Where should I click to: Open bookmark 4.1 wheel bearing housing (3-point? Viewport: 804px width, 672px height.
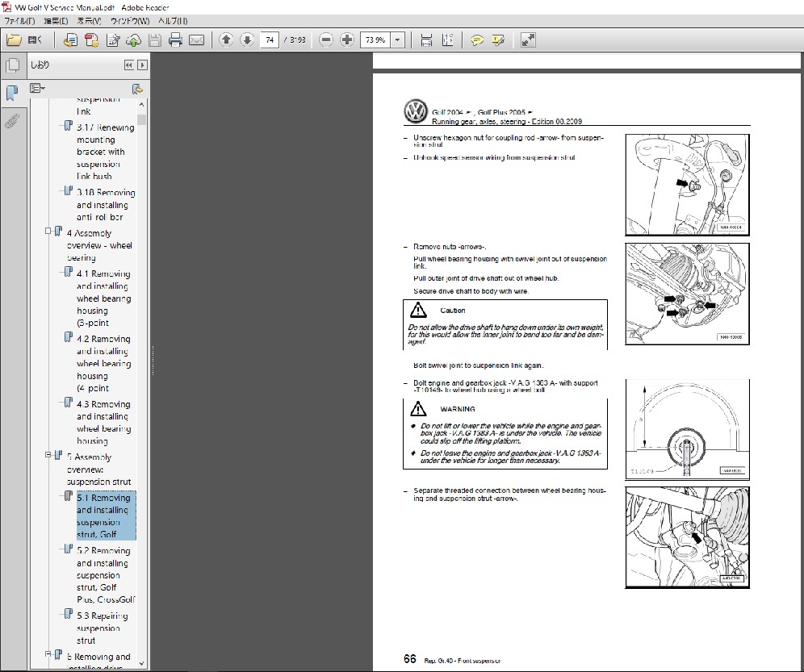(x=104, y=298)
